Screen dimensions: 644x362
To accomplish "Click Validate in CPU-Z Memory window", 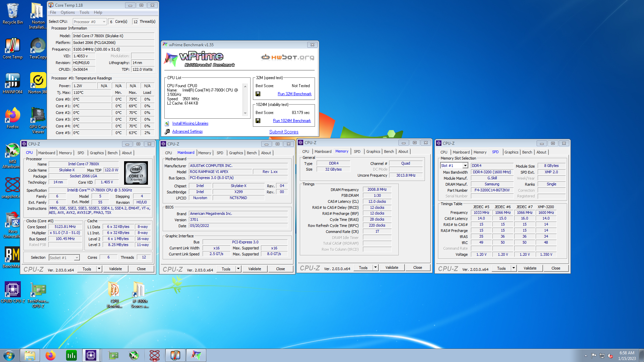I will (x=392, y=267).
